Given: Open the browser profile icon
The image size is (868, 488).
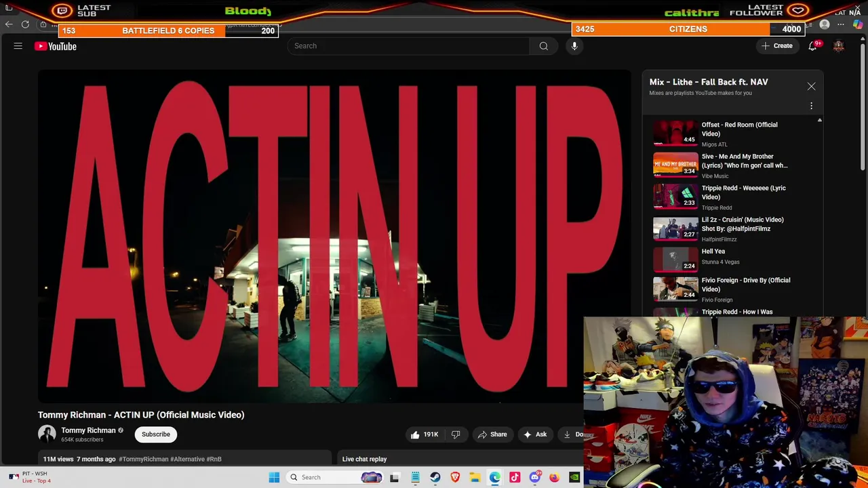Looking at the screenshot, I should (x=825, y=24).
